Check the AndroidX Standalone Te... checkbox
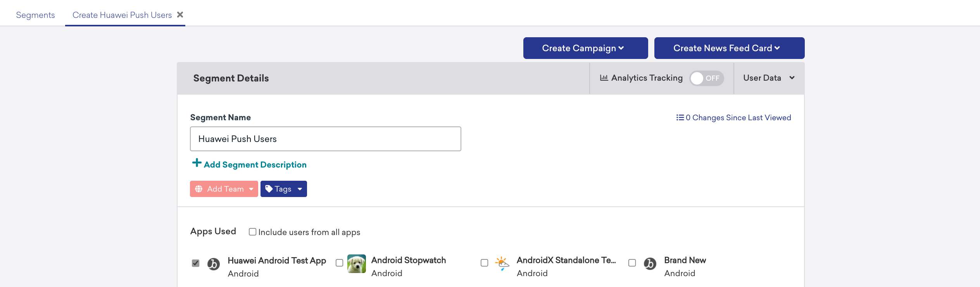Screen dimensions: 980x287 pyautogui.click(x=484, y=263)
